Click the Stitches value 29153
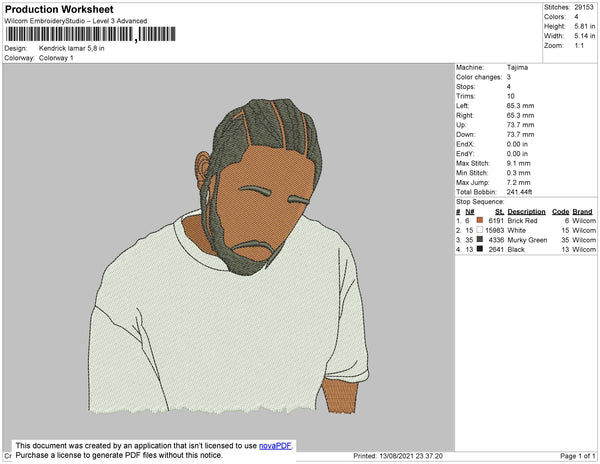Image resolution: width=600 pixels, height=464 pixels. (584, 7)
